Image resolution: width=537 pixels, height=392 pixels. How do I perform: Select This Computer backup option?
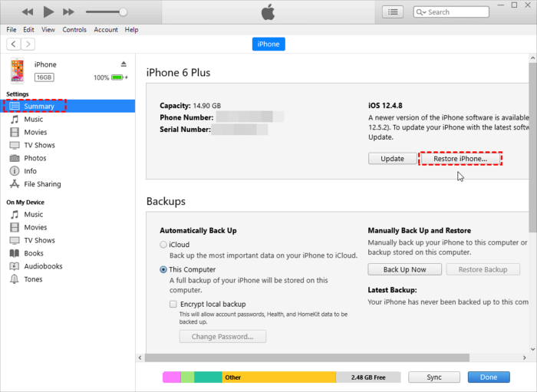(163, 269)
